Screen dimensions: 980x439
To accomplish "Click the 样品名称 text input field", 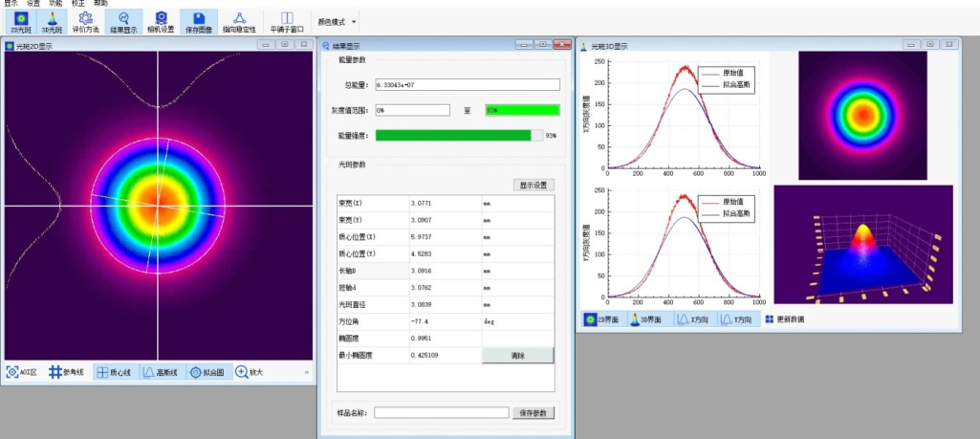I will 441,412.
